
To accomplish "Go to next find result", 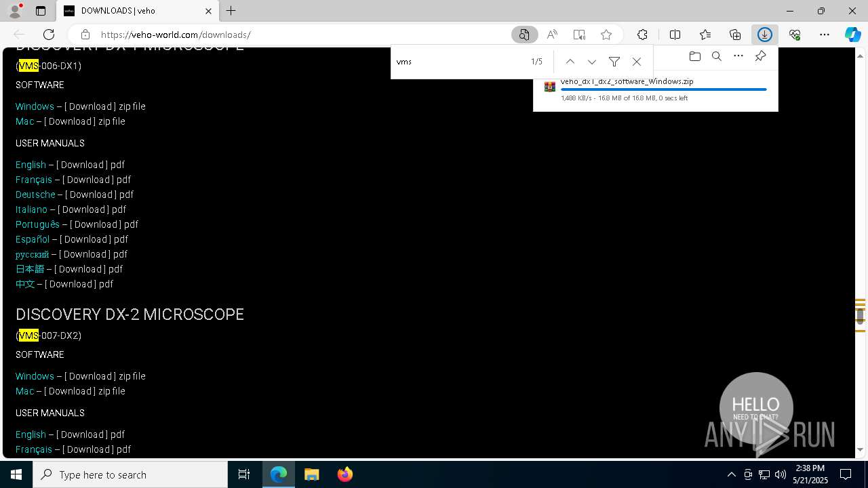I will [x=592, y=62].
